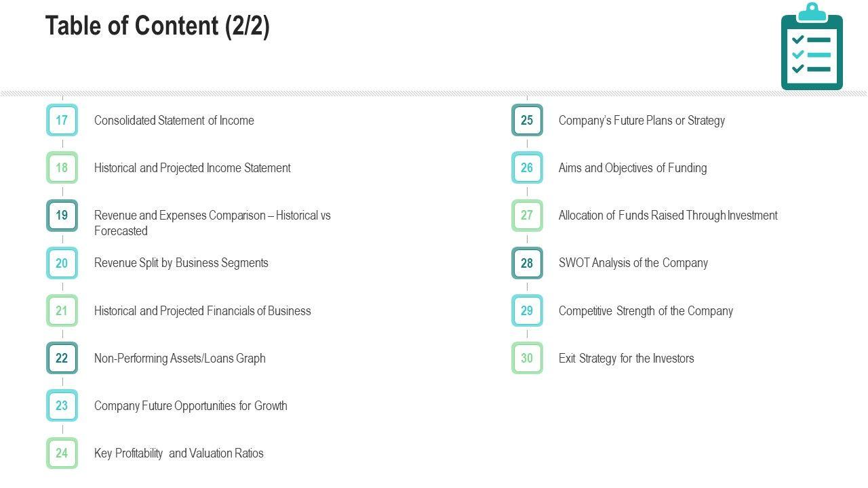Image resolution: width=868 pixels, height=488 pixels.
Task: Click the clipboard checklist icon
Action: point(812,47)
